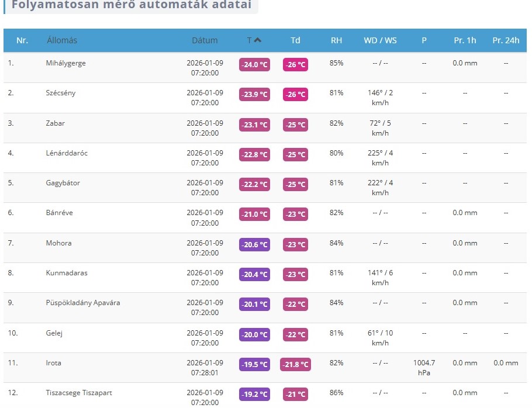Click the -21.8 °C dew point badge
The image size is (532, 408).
(x=295, y=365)
